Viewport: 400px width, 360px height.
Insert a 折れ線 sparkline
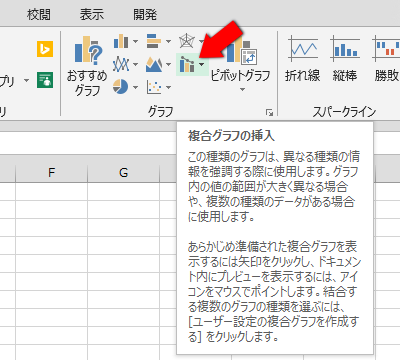[303, 58]
